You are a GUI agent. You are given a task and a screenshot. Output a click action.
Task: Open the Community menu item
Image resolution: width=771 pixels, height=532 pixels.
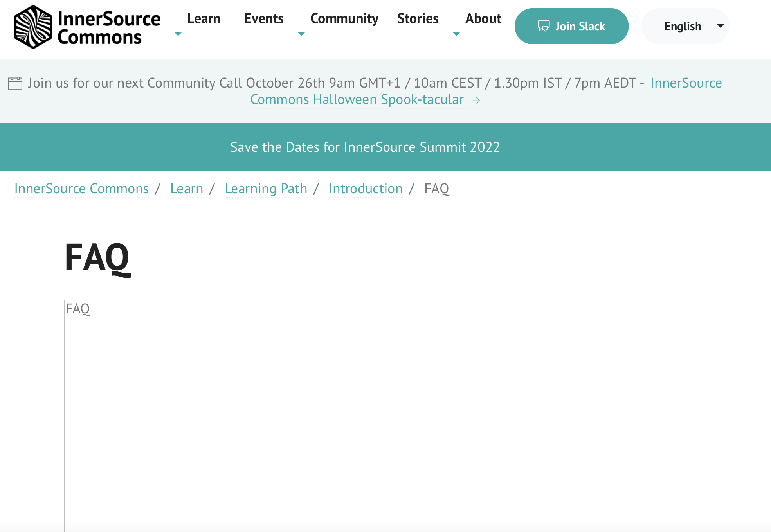(344, 18)
